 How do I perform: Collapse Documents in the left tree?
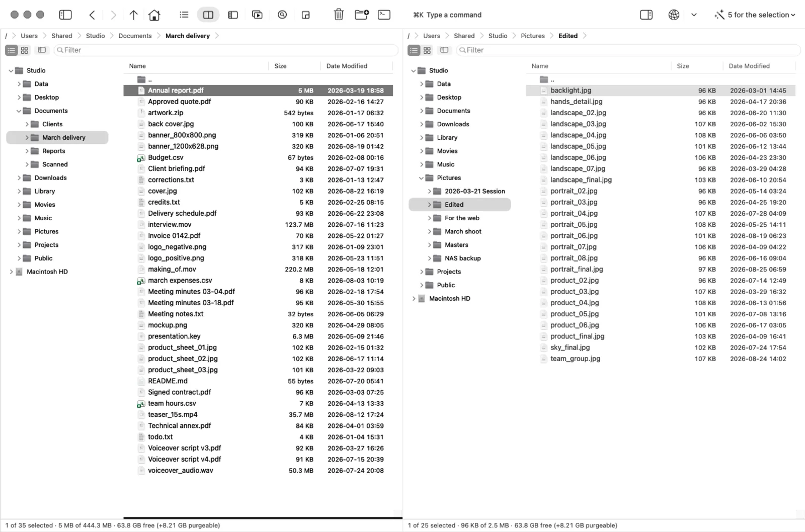(x=19, y=111)
